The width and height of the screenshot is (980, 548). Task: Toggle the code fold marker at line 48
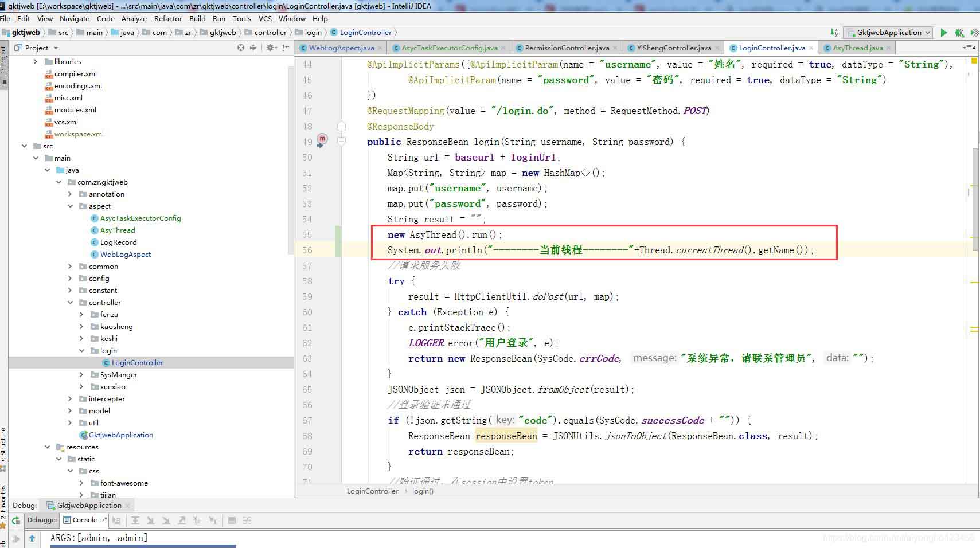[x=341, y=126]
